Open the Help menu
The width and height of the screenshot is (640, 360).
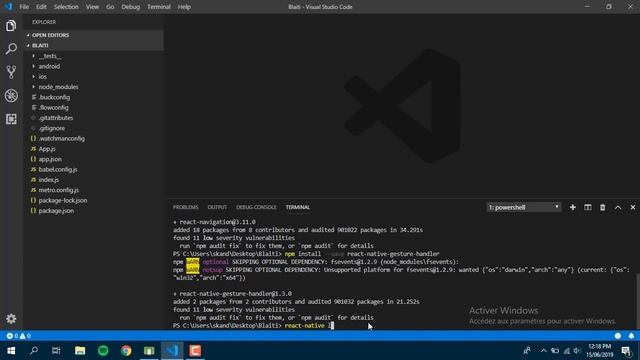tap(184, 7)
